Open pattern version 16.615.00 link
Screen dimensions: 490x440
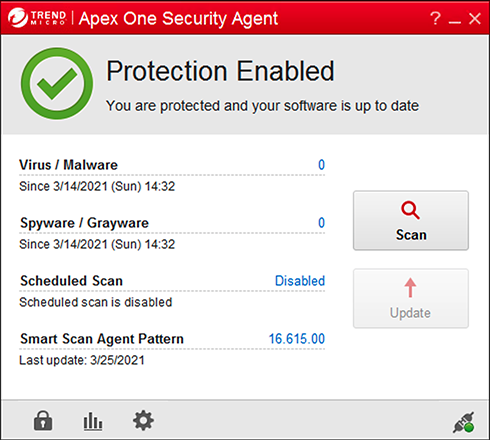(x=297, y=339)
